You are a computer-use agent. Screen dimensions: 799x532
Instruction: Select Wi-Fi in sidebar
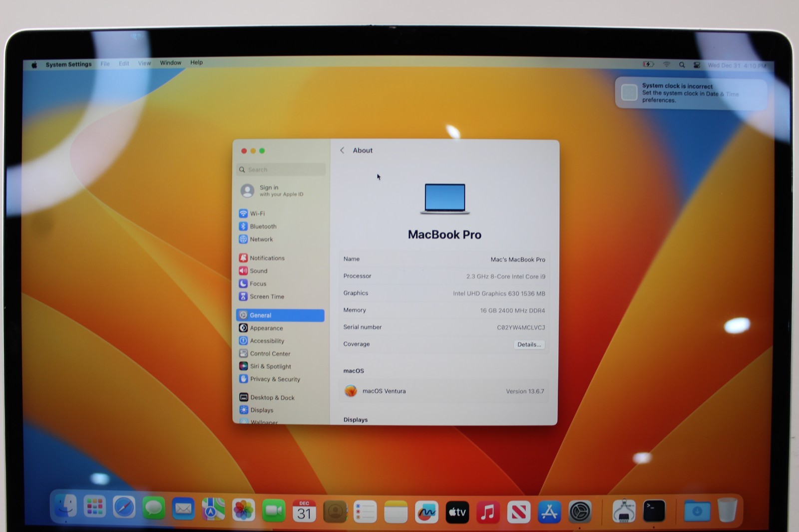pos(280,214)
